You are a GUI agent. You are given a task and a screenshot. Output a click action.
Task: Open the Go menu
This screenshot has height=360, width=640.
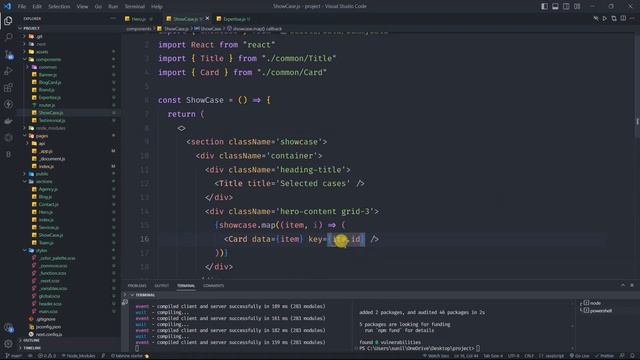98,7
